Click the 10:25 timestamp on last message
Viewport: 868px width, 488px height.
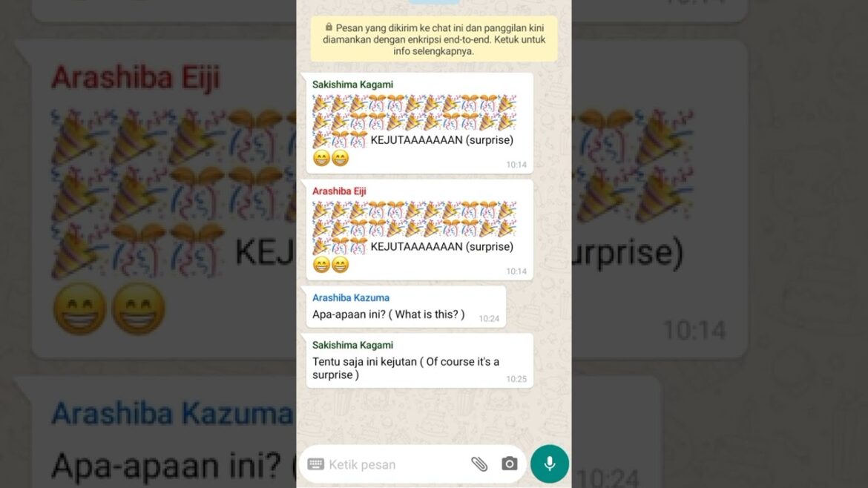coord(516,379)
